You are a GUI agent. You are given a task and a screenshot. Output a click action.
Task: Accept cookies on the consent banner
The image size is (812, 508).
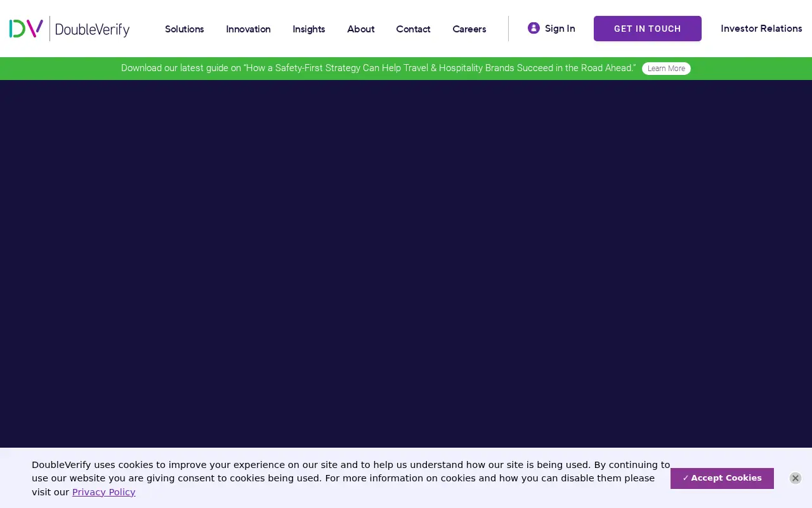pos(722,478)
